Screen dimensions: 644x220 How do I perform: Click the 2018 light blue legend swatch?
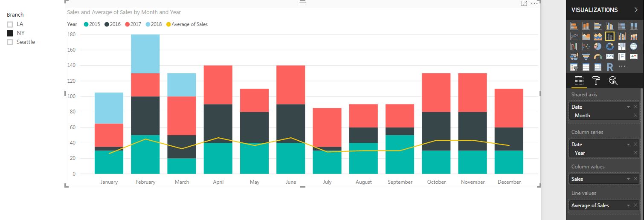tap(148, 24)
